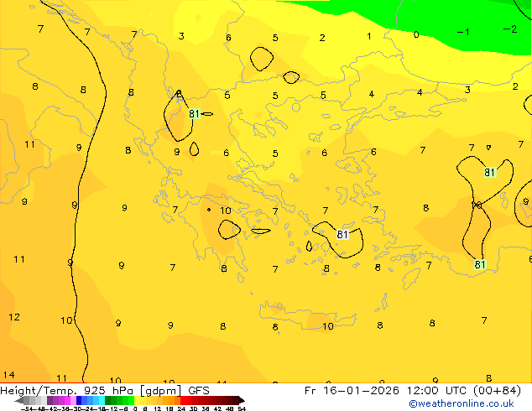
Task: Click the 24 value under the legend
Action: [x=181, y=408]
